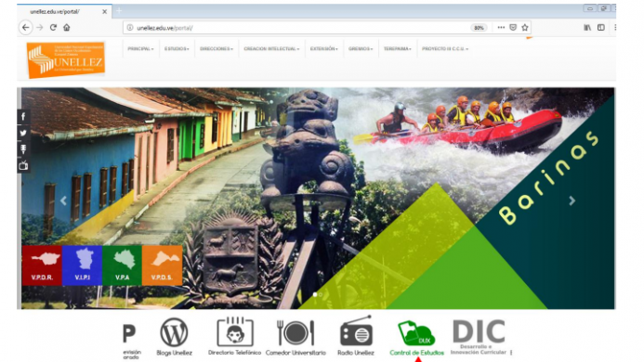Expand the ESTUDIOS dropdown menu
The image size is (644, 362).
pos(177,49)
